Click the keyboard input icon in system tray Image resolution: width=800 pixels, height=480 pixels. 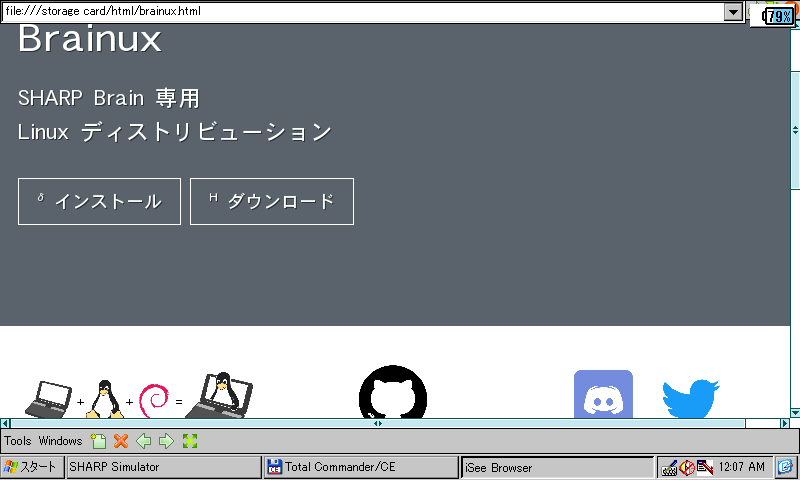[x=669, y=468]
